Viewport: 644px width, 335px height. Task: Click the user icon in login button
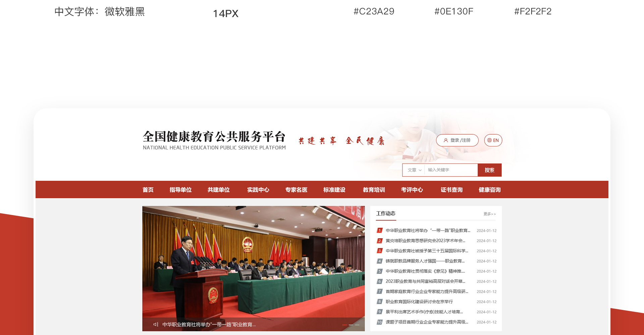pos(446,140)
